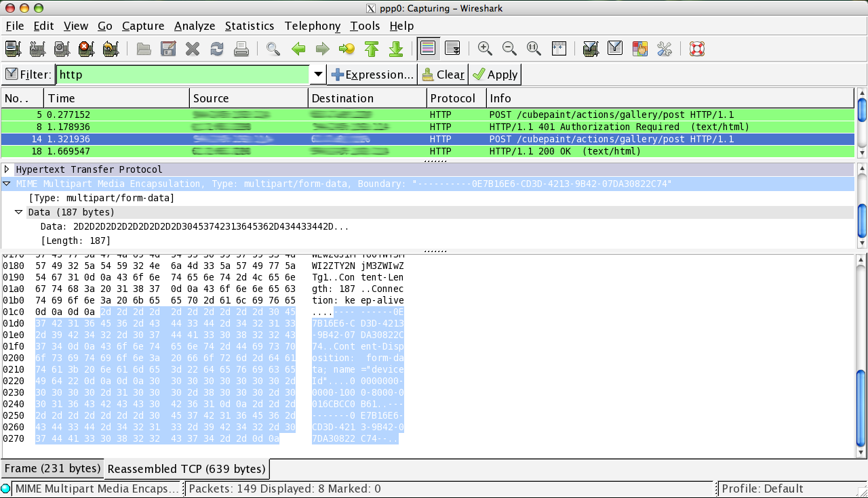Reload the capture file icon
Viewport: 868px width, 498px height.
(x=217, y=49)
